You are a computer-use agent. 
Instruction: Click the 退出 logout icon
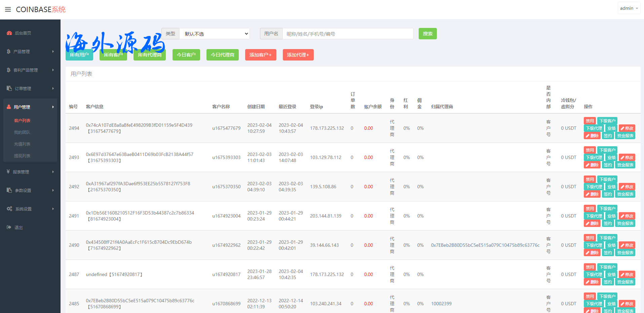pos(9,227)
